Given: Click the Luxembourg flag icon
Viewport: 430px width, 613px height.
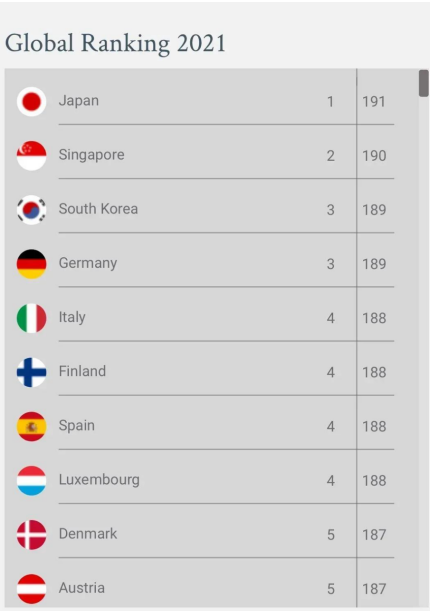Looking at the screenshot, I should coord(31,480).
